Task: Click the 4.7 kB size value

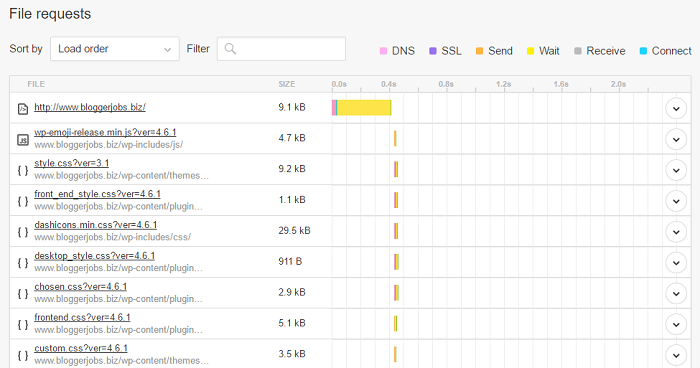Action: [292, 138]
